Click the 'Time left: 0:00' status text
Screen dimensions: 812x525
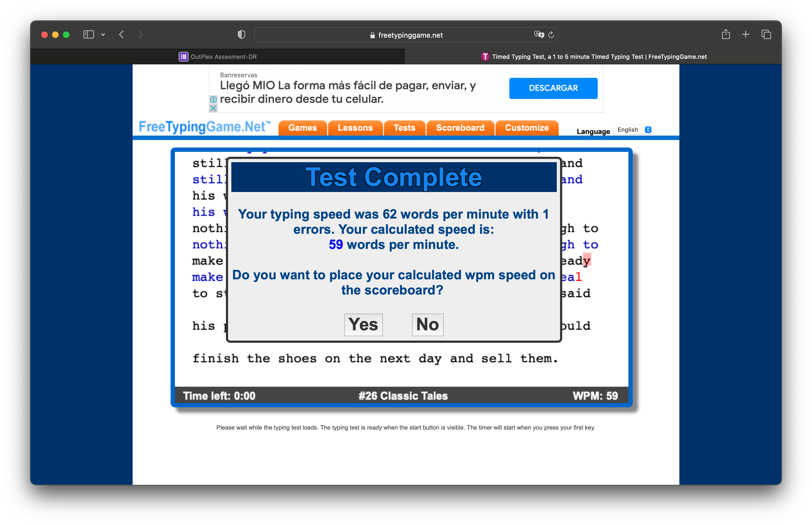coord(219,396)
